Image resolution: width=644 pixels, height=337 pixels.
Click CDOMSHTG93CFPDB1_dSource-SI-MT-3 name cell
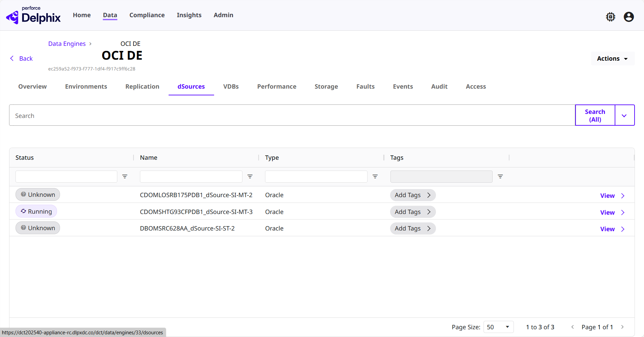(196, 212)
